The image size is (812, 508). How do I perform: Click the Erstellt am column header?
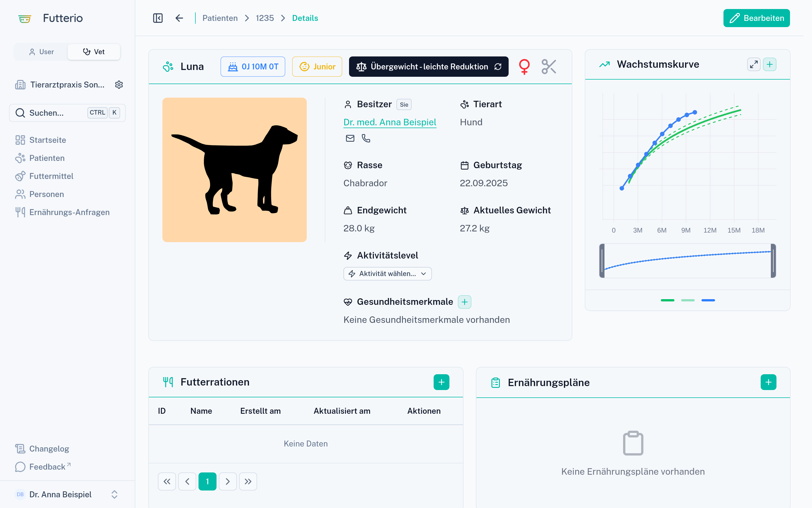(x=261, y=411)
